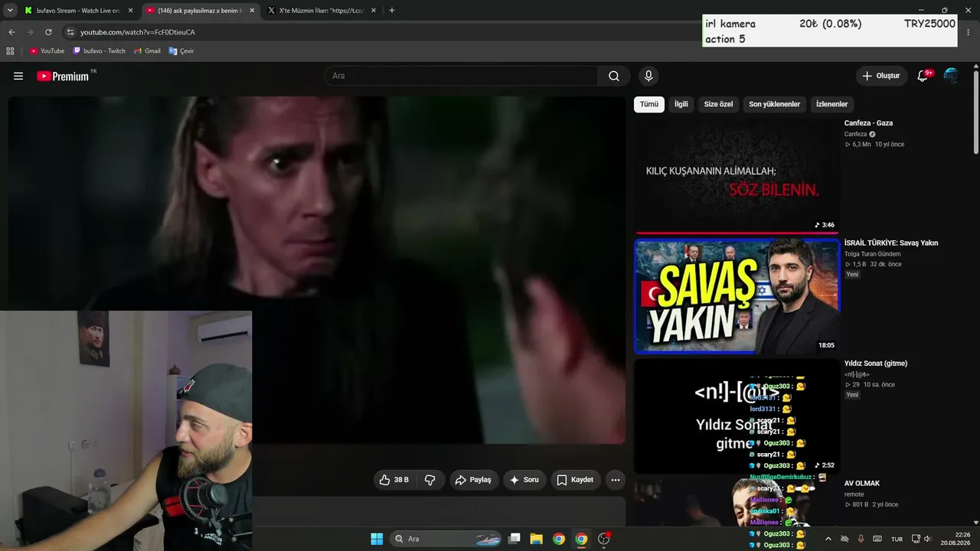
Task: Switch to the X'te Müzmin İlker tab
Action: 322,11
